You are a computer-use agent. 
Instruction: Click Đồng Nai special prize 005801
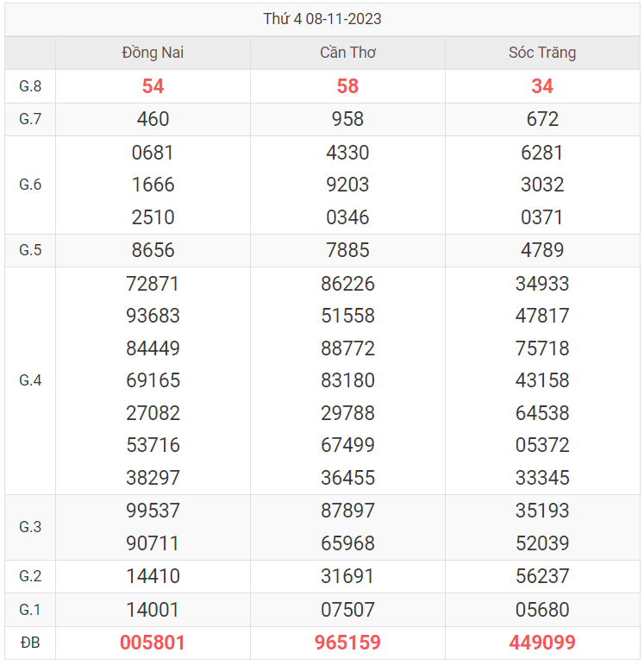click(x=153, y=643)
